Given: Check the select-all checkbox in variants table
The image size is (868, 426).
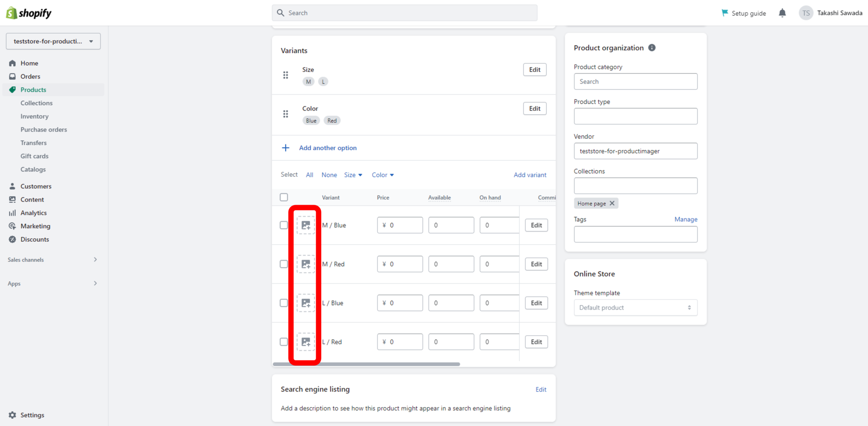Looking at the screenshot, I should click(x=284, y=197).
